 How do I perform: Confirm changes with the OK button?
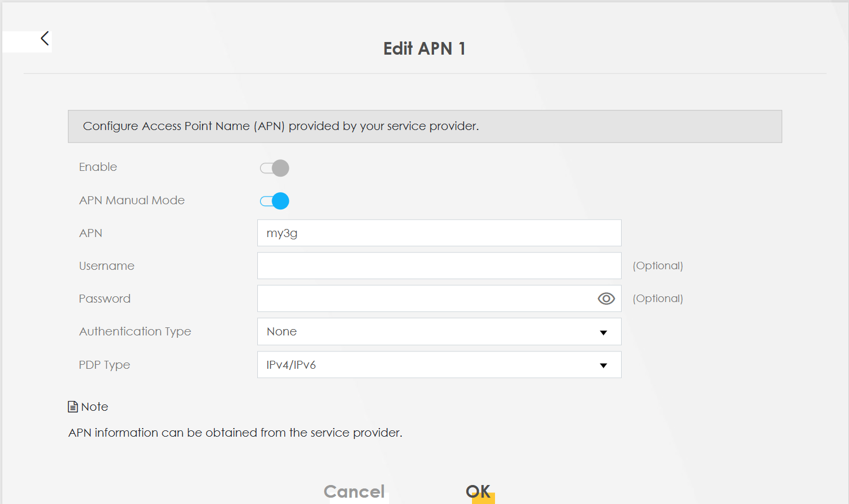(x=478, y=491)
